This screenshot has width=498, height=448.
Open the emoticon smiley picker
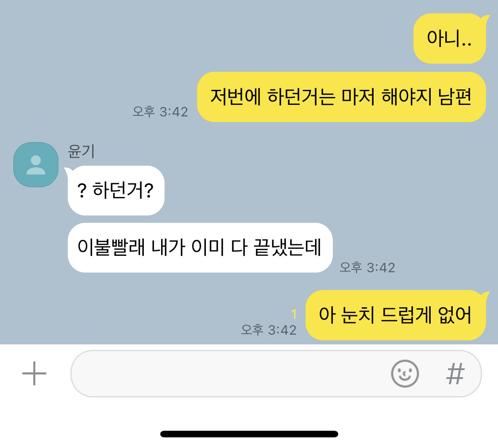[405, 373]
